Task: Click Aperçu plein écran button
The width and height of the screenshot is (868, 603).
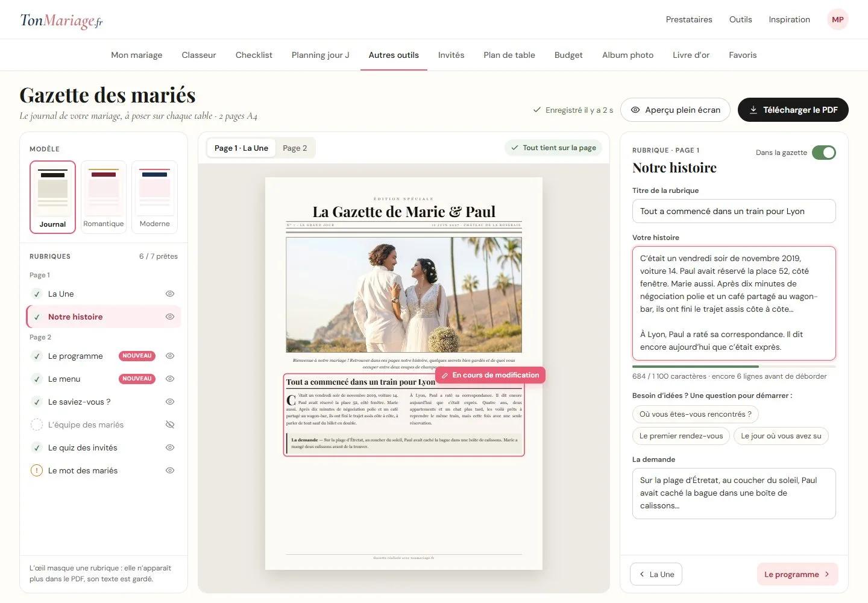Action: (x=675, y=110)
